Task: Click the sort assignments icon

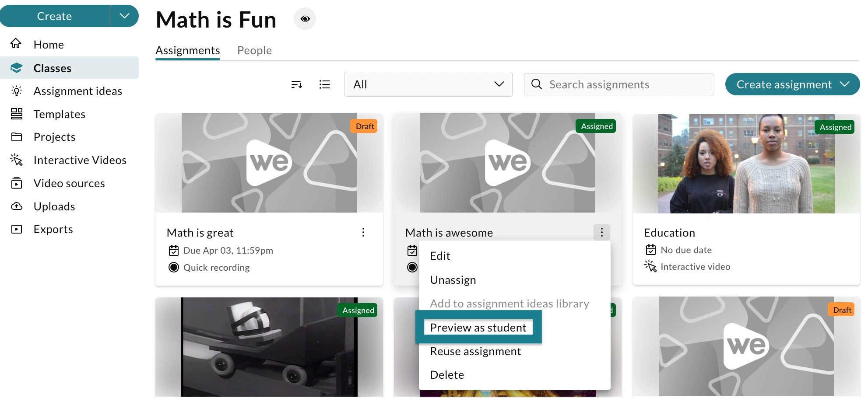Action: (297, 84)
